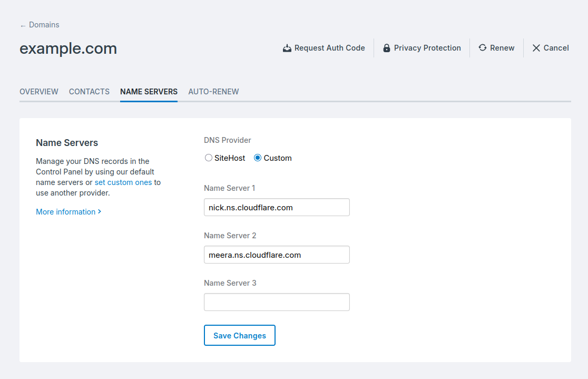Click the empty Name Server 3 field
The width and height of the screenshot is (588, 379).
(277, 302)
